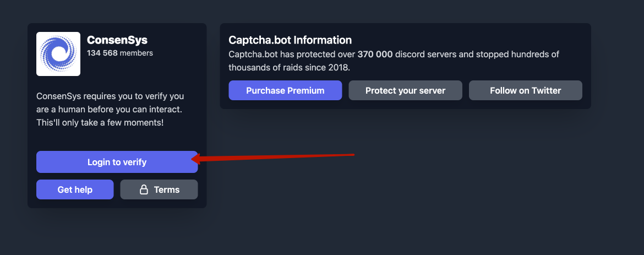Click the bold 370 000 number
The width and height of the screenshot is (644, 255).
[375, 55]
